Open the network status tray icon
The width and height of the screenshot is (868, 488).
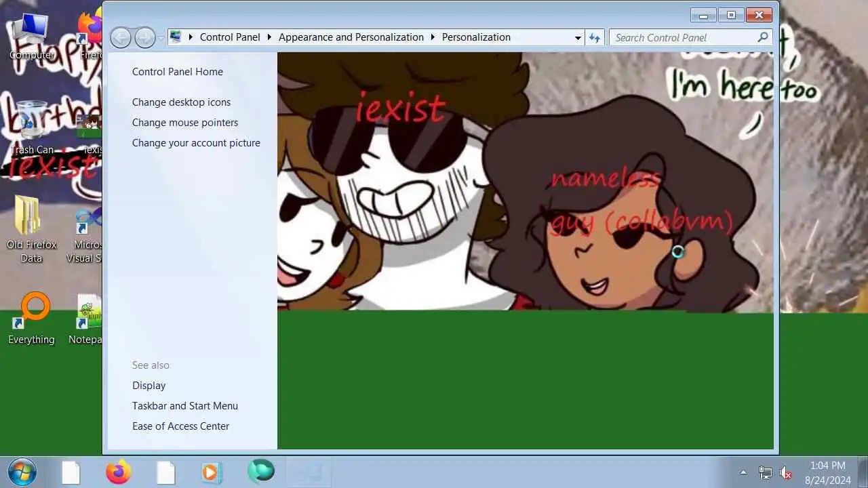pyautogui.click(x=765, y=473)
